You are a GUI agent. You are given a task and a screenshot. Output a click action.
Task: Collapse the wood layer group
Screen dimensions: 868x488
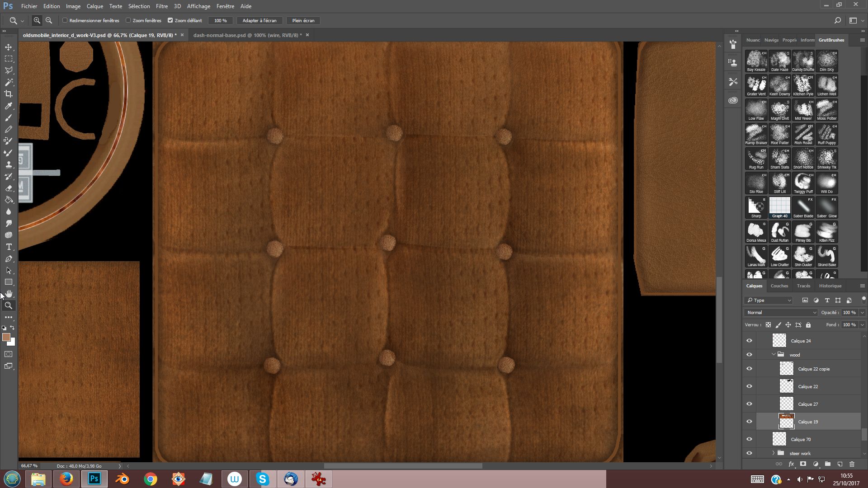coord(774,355)
